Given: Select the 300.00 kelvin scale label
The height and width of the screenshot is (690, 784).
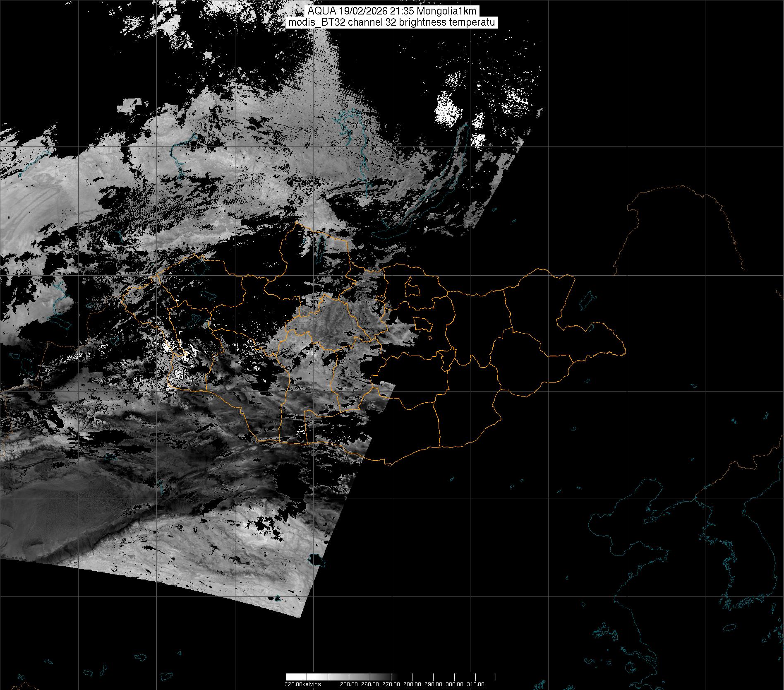Looking at the screenshot, I should tap(454, 684).
